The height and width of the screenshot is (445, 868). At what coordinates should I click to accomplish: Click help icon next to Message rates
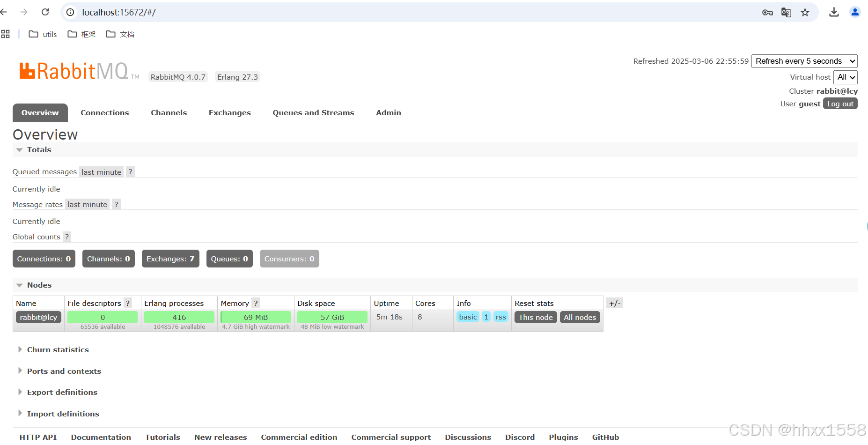(x=116, y=204)
